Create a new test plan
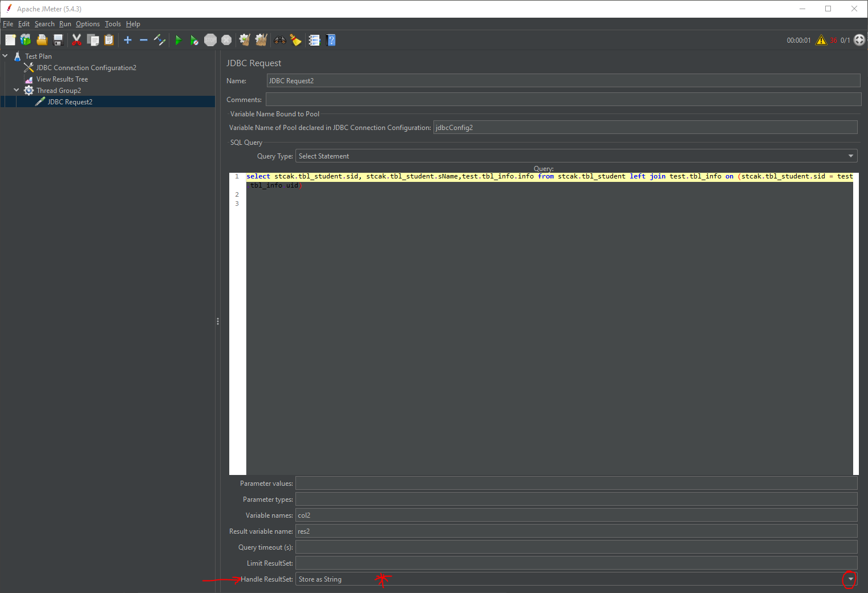The height and width of the screenshot is (593, 868). 10,40
